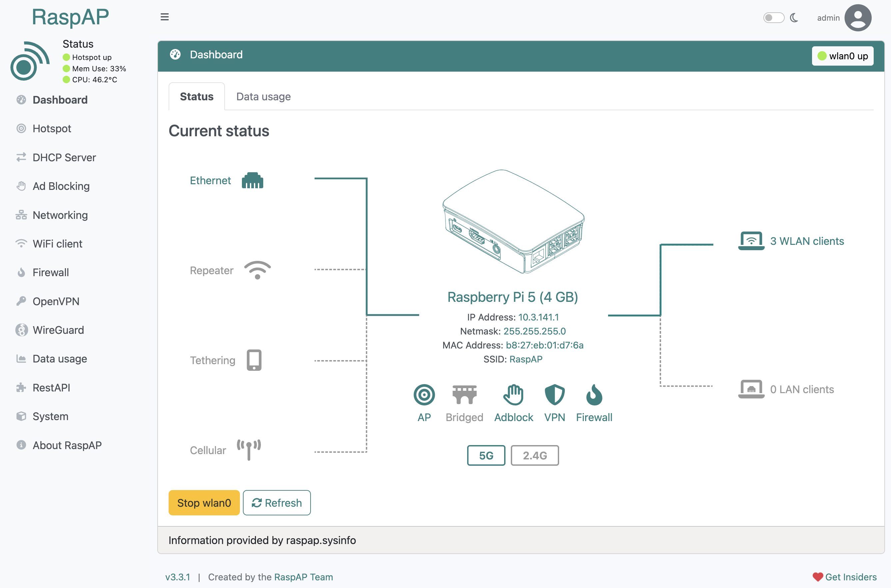Click the Dashboard sidebar gauge icon
The height and width of the screenshot is (588, 891).
pos(21,100)
